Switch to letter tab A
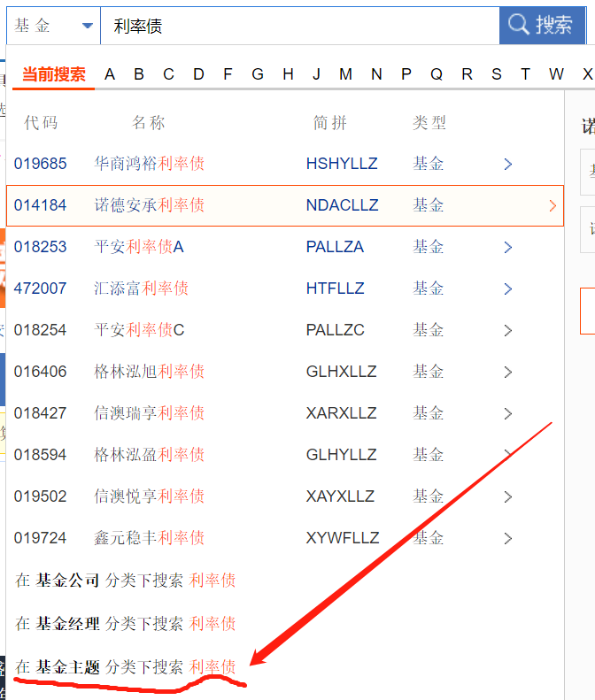This screenshot has width=595, height=700. pyautogui.click(x=110, y=74)
